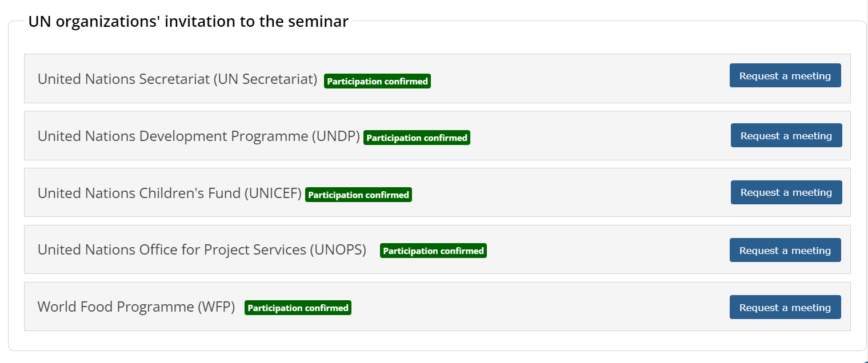Request a meeting with UN Secretariat

[785, 75]
